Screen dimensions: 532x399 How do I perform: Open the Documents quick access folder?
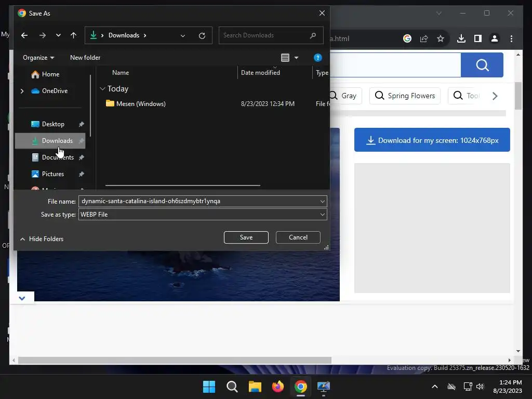(x=58, y=157)
